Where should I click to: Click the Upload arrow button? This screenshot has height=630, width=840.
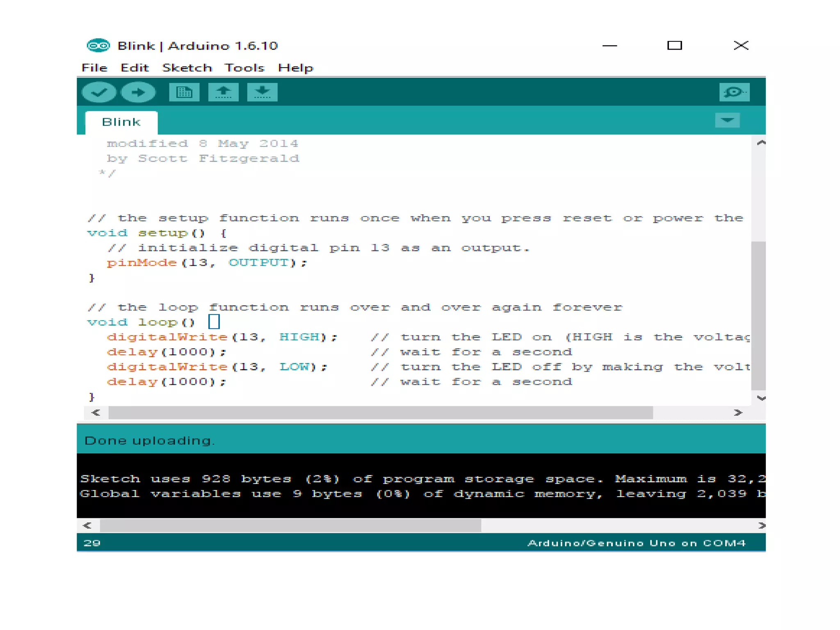[138, 92]
